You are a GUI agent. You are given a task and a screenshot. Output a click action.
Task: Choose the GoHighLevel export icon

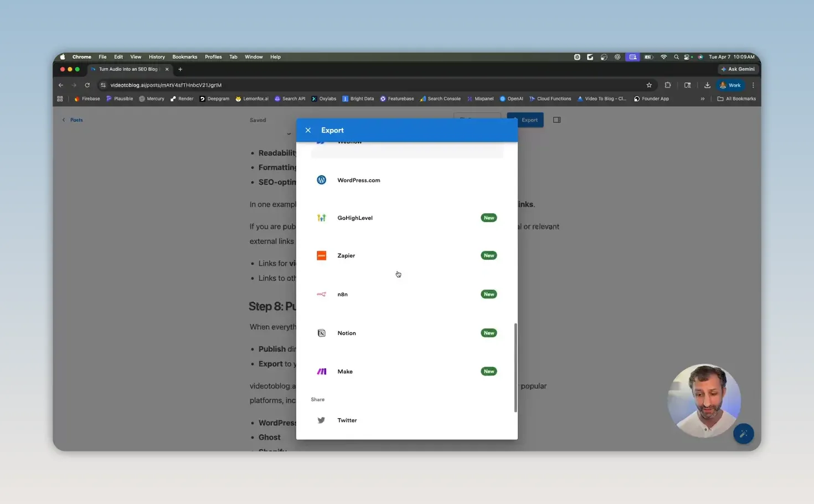(x=321, y=218)
